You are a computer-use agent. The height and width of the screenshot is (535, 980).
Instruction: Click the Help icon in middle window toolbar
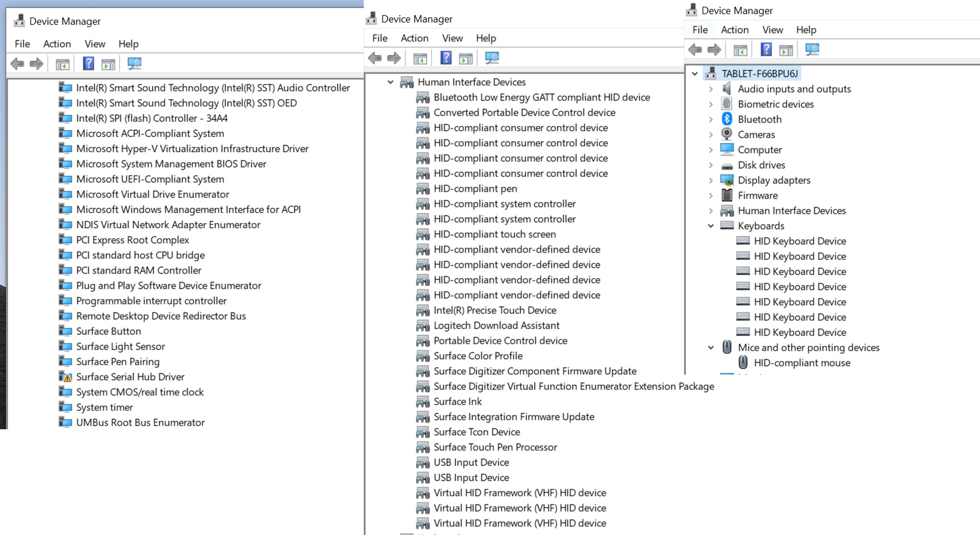[x=446, y=58]
